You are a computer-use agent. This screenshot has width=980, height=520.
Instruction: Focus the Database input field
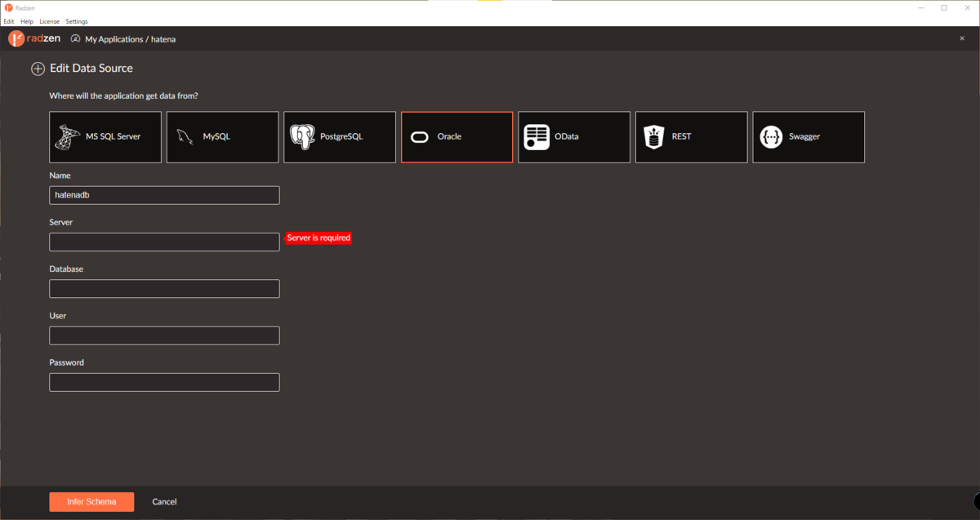click(x=164, y=289)
